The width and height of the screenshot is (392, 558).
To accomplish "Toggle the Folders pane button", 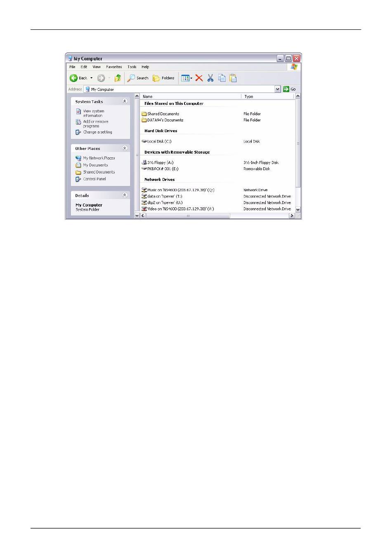I will point(164,78).
